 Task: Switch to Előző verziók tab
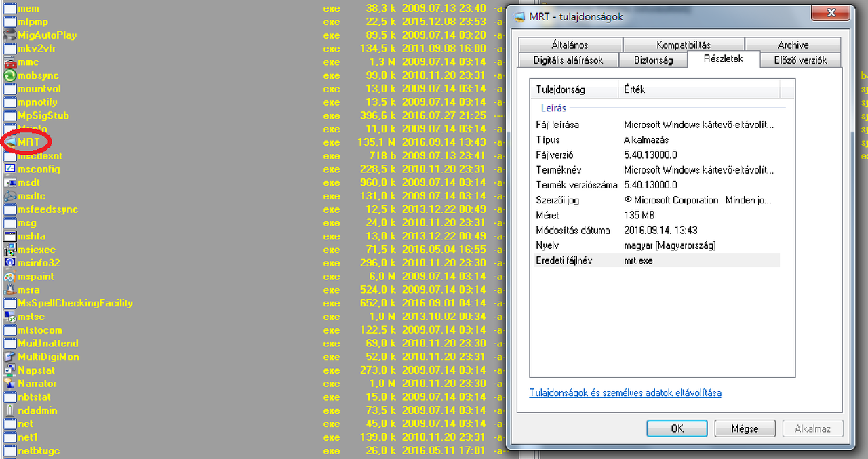coord(800,60)
